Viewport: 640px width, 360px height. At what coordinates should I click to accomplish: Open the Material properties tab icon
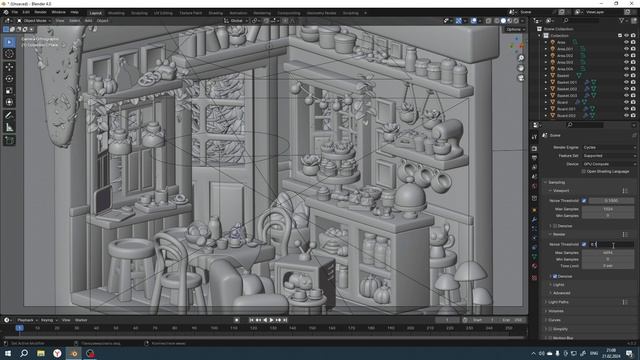click(x=534, y=266)
